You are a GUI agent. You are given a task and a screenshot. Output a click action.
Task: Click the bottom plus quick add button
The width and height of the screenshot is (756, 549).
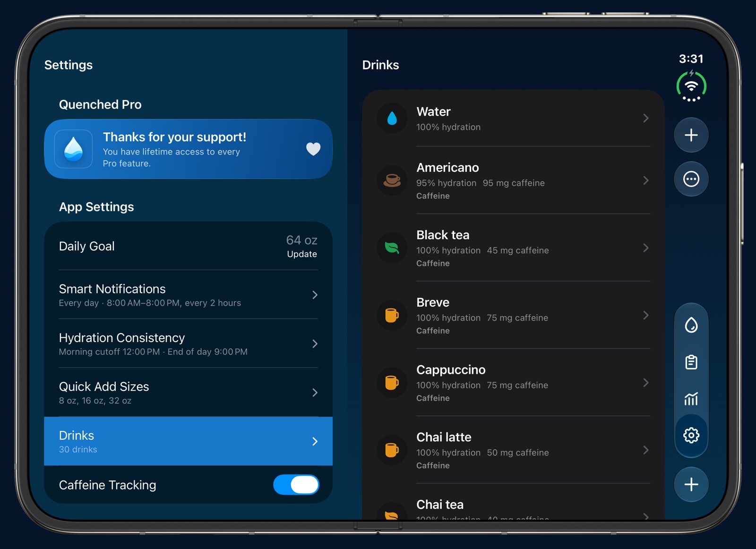click(x=691, y=484)
